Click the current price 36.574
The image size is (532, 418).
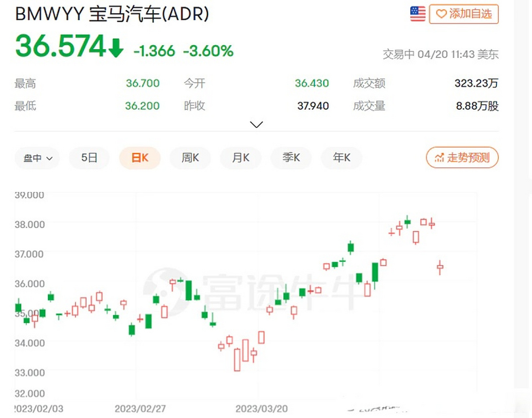(60, 46)
